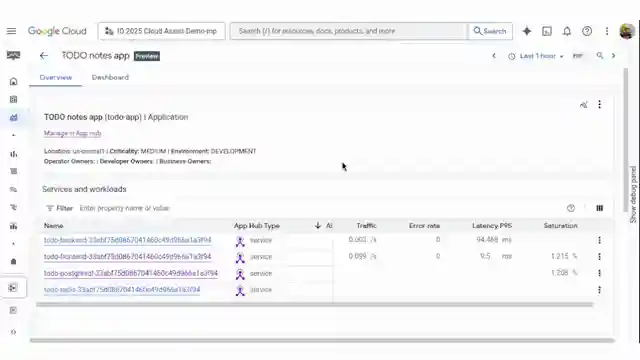Switch to the Overview tab
The width and height of the screenshot is (640, 360).
56,78
